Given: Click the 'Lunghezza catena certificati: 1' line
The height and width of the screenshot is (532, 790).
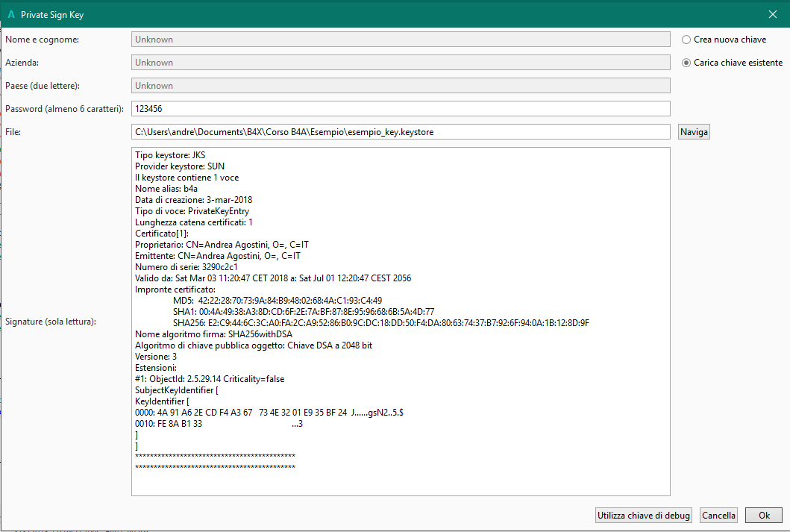Looking at the screenshot, I should tap(194, 222).
